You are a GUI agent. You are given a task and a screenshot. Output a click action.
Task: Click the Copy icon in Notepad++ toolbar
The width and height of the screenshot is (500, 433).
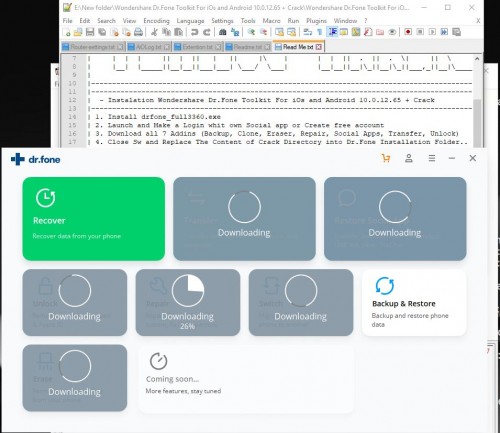pos(166,32)
